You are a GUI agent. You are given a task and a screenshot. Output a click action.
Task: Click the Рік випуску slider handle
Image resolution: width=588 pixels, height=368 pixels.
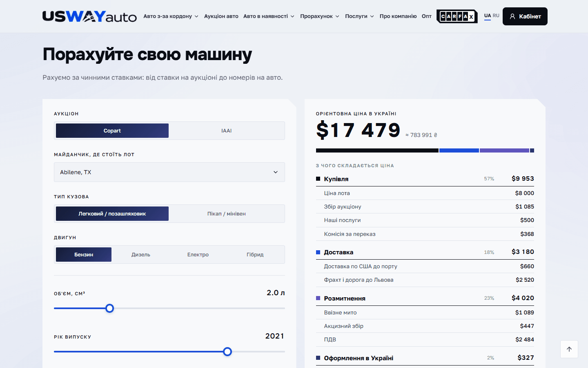click(227, 352)
